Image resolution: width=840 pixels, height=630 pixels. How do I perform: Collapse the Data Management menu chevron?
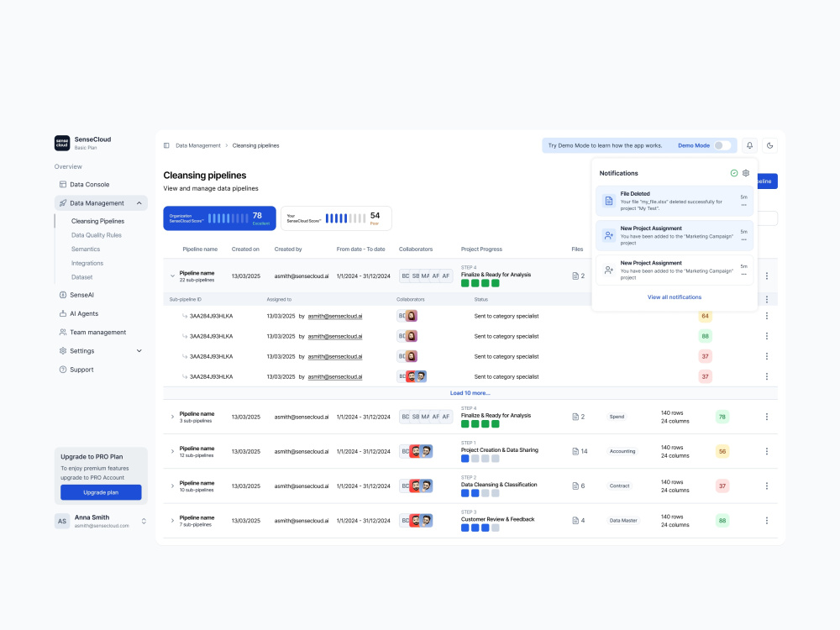click(139, 203)
